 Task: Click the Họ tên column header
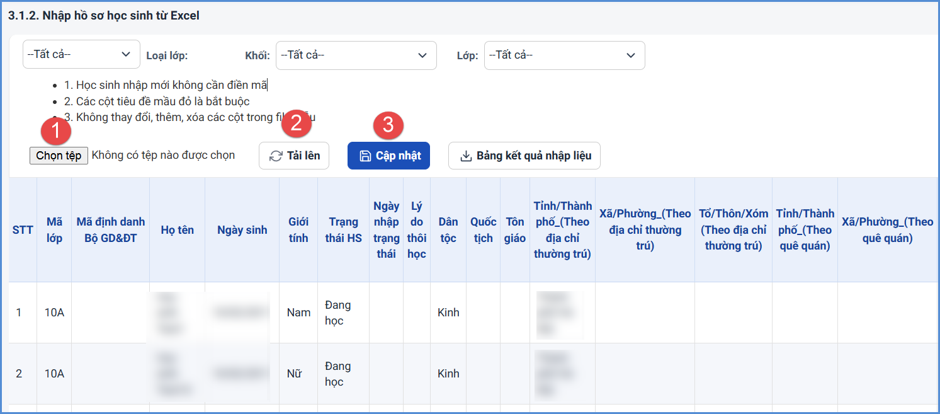[177, 230]
